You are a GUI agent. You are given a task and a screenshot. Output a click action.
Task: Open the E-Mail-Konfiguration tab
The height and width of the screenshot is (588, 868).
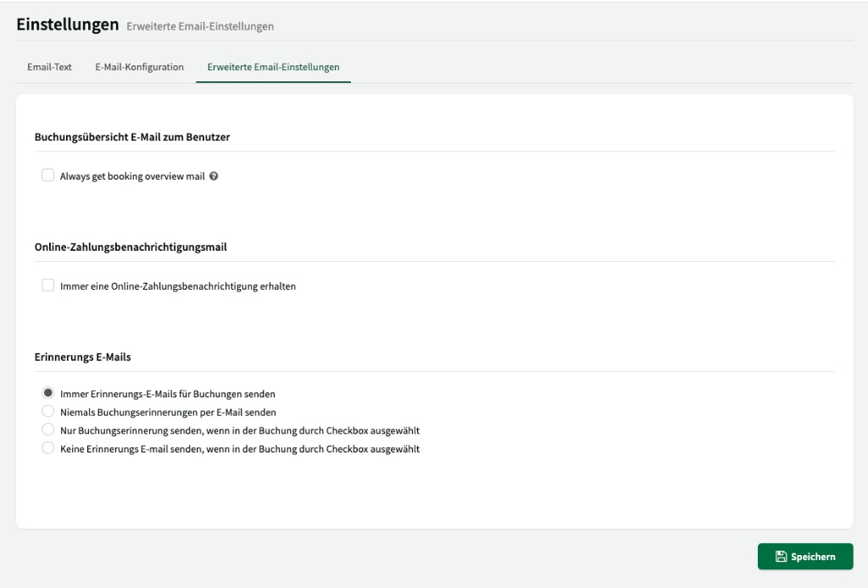[139, 65]
